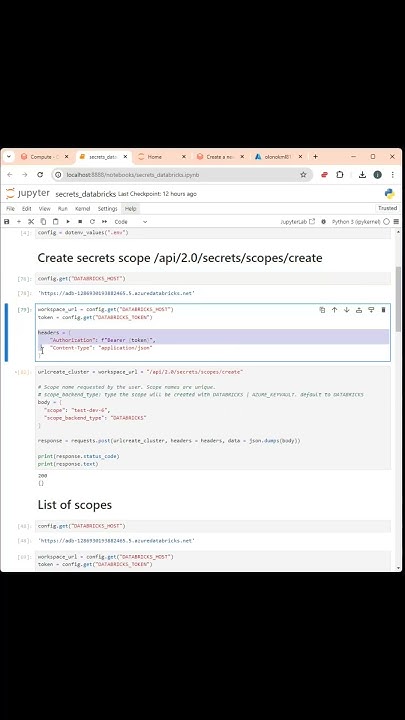Image resolution: width=405 pixels, height=720 pixels.
Task: Click the secrets_databricks notebook title
Action: [x=86, y=194]
